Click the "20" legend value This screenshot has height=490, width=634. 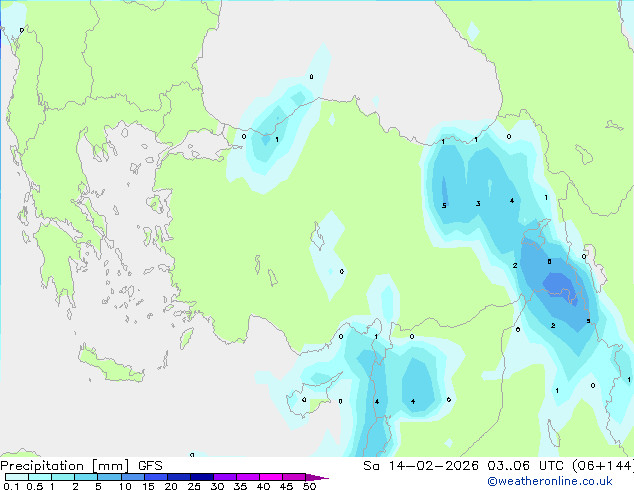171,486
